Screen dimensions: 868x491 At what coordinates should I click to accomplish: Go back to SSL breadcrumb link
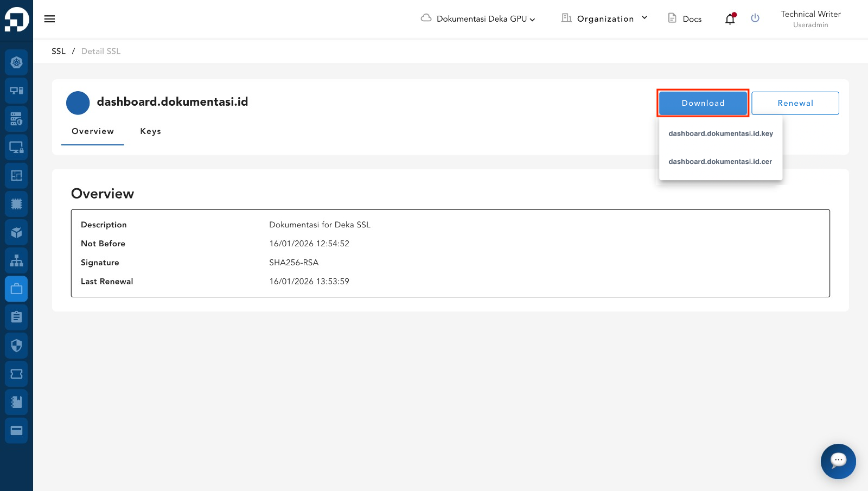[59, 51]
